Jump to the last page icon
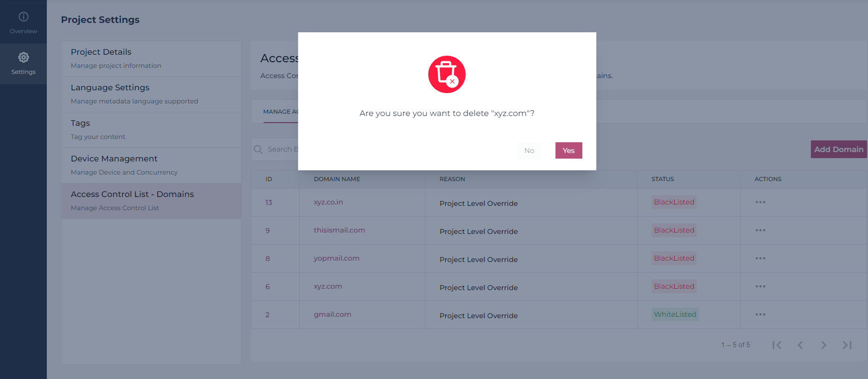Viewport: 868px width, 379px height. tap(847, 345)
